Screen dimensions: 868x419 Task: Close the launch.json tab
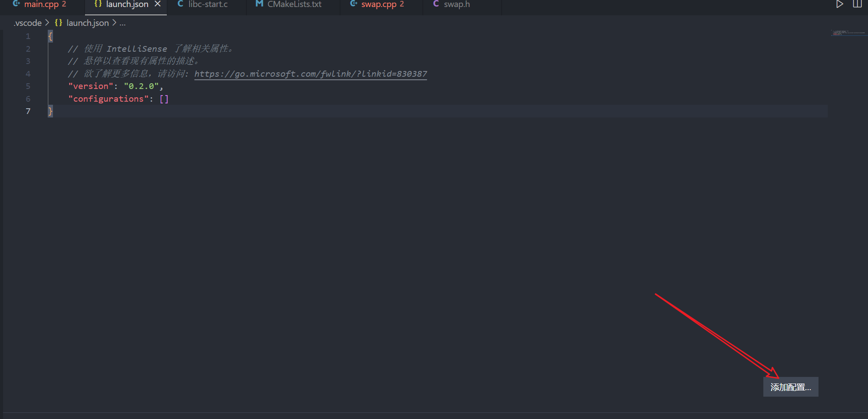point(158,4)
